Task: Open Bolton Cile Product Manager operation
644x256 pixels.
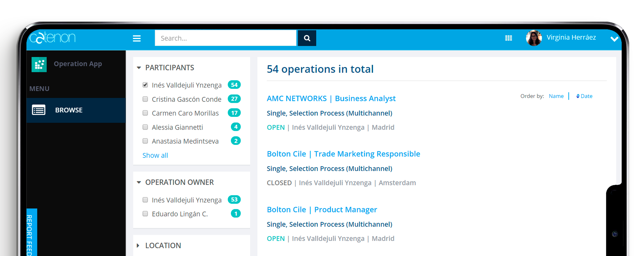Action: coord(322,210)
